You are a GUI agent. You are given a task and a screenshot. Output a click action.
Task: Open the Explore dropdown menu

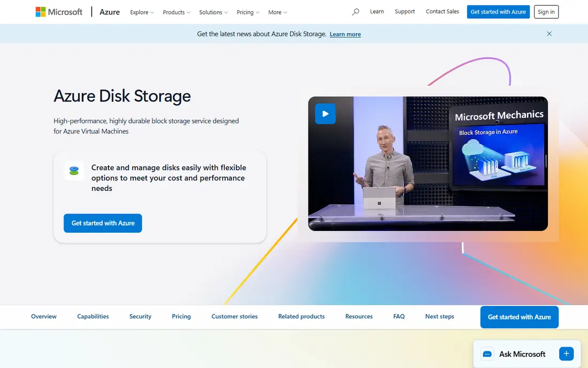(142, 12)
